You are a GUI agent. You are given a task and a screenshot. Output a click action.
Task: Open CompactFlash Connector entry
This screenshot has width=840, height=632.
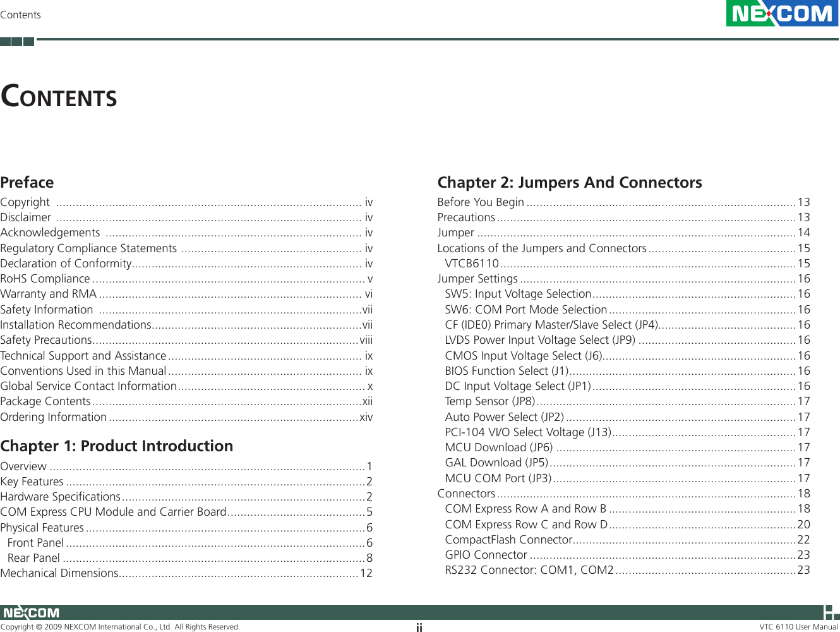click(628, 540)
